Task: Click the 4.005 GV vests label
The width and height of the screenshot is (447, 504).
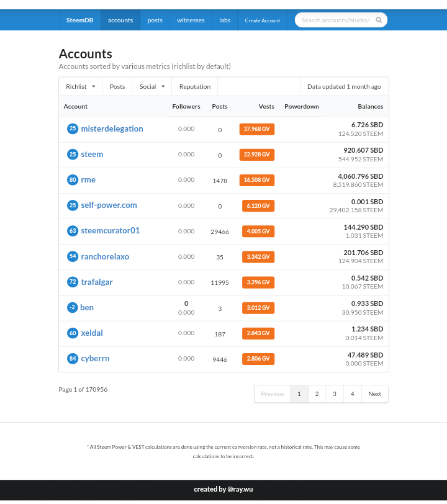Action: click(x=258, y=231)
